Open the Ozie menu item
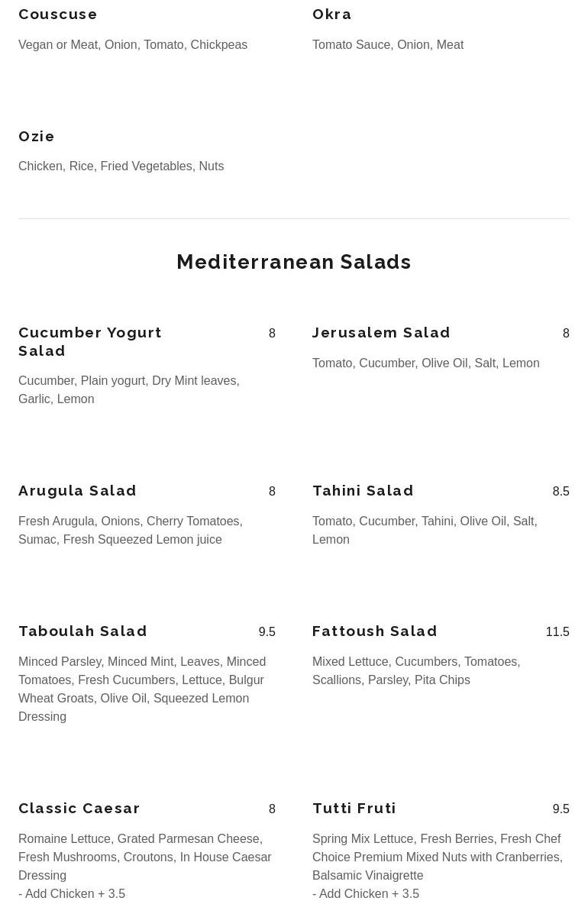The width and height of the screenshot is (588, 917). (x=37, y=137)
